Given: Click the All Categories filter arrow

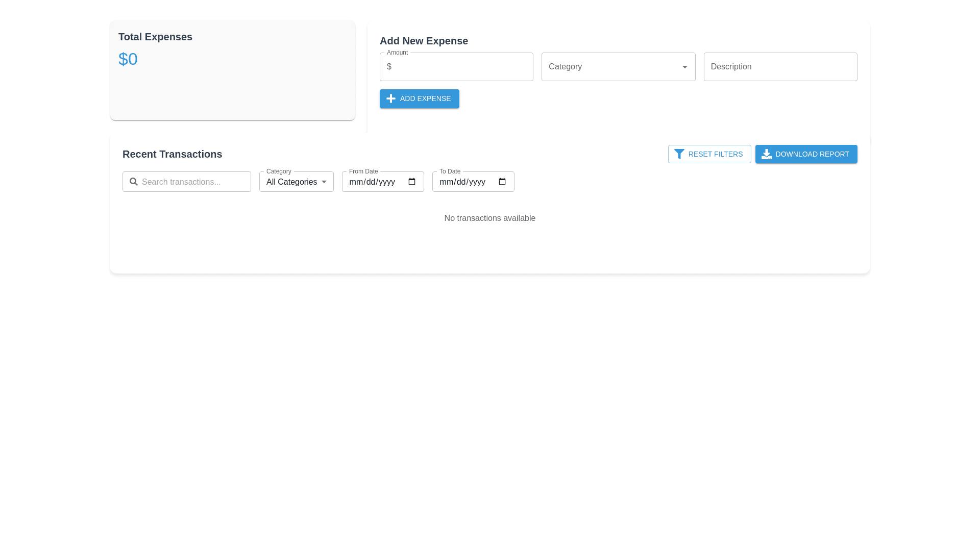Looking at the screenshot, I should [x=324, y=182].
